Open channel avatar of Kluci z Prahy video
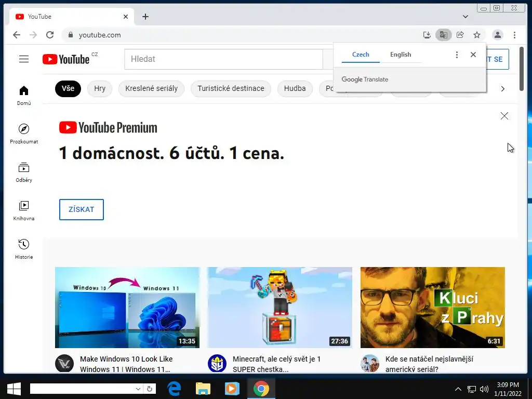 370,364
